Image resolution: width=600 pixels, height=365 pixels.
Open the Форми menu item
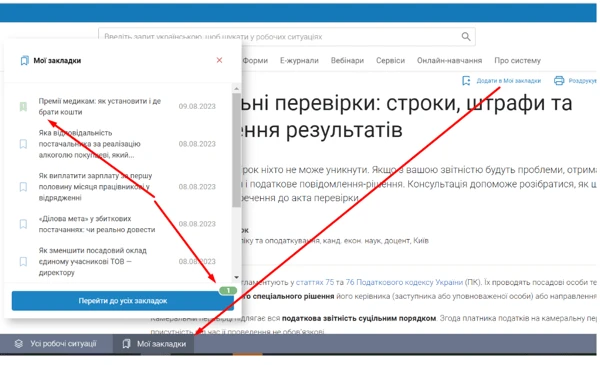[255, 60]
